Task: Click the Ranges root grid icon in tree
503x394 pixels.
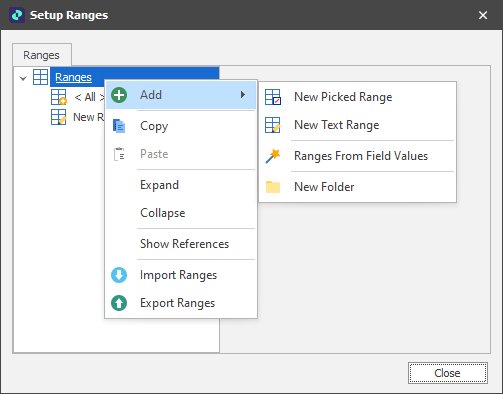Action: (x=41, y=77)
